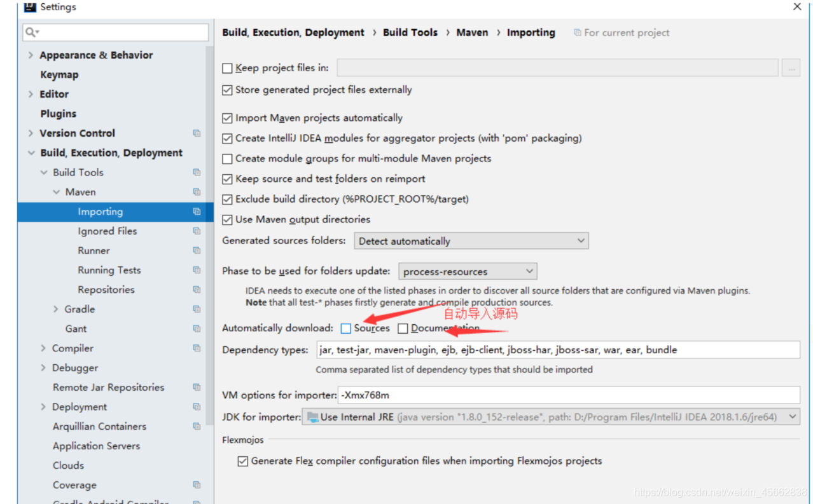Toggle Use Maven output directories
813x504 pixels.
click(227, 220)
